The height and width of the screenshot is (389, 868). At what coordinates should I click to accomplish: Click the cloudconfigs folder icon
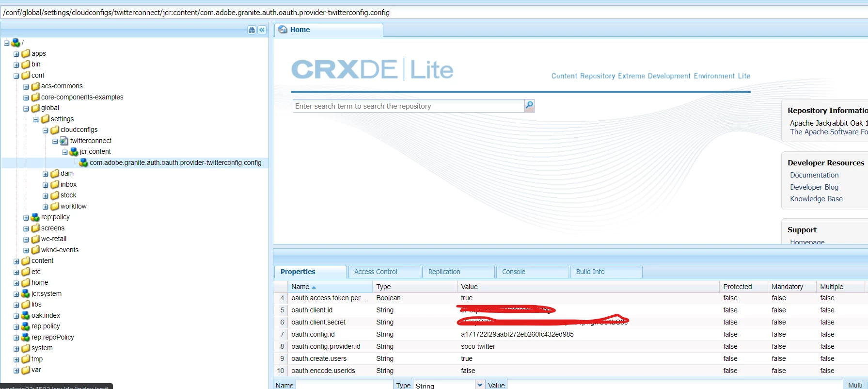pos(55,130)
